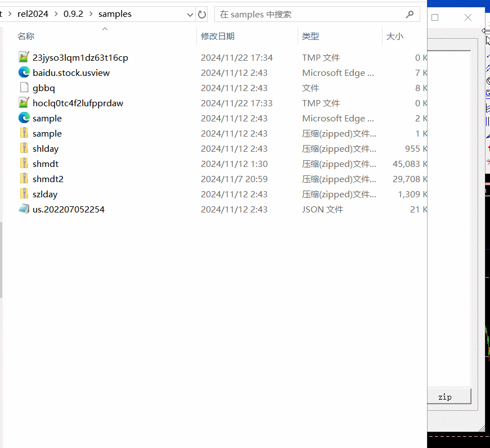
Task: Click the JSON 文件 type cell
Action: click(x=322, y=210)
